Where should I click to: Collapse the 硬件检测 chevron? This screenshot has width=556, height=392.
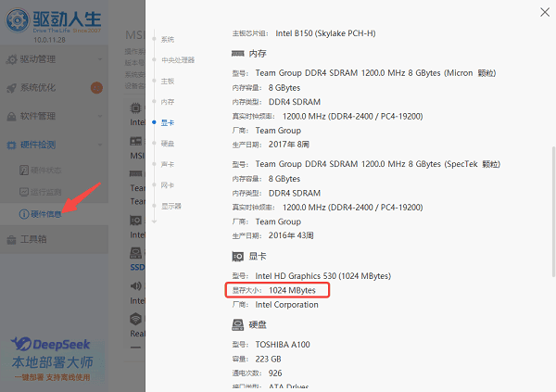coord(100,145)
